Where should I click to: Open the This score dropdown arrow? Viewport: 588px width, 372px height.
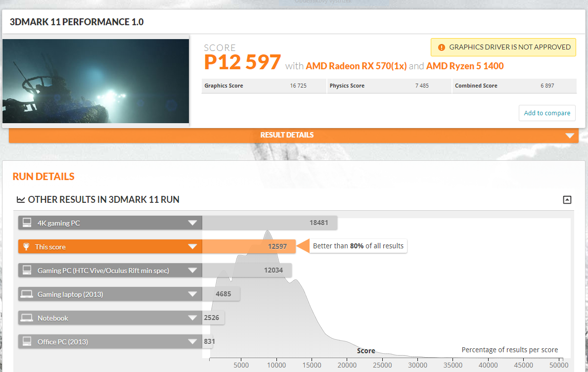(192, 247)
